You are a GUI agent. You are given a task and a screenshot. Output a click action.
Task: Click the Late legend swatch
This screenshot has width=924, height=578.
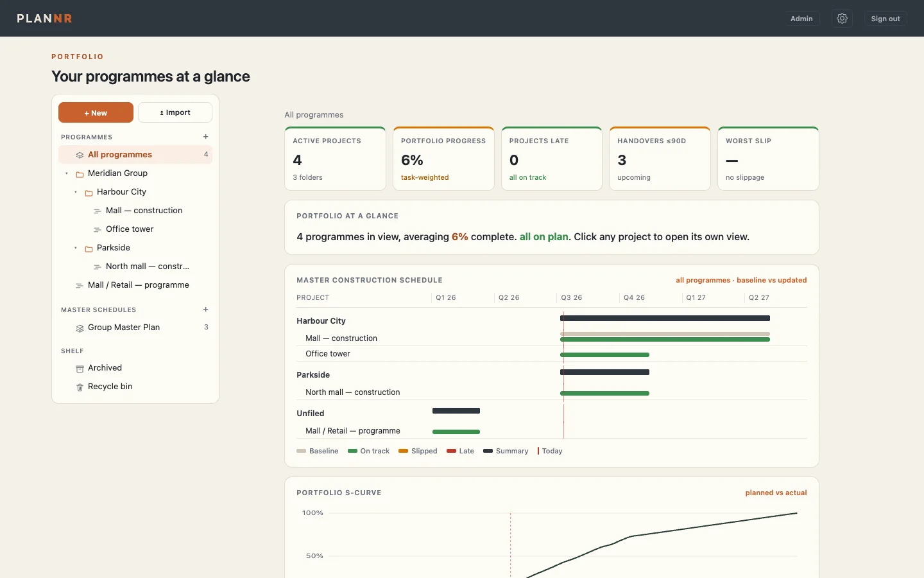[451, 451]
